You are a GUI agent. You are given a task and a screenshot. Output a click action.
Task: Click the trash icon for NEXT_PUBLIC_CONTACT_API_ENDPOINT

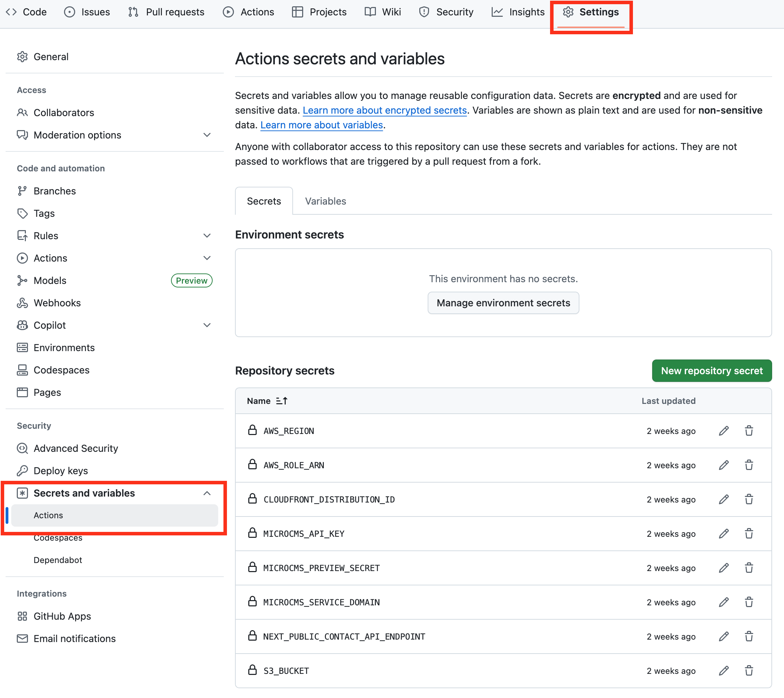749,636
